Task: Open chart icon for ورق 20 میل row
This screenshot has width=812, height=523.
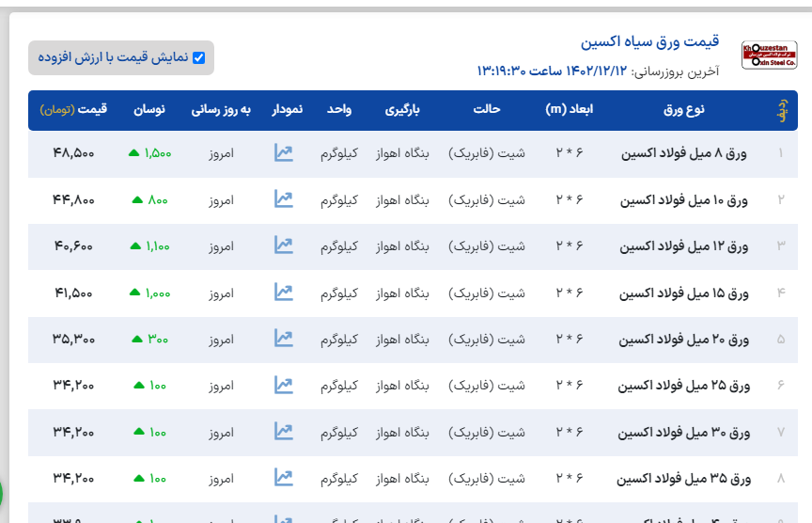Action: click(284, 339)
